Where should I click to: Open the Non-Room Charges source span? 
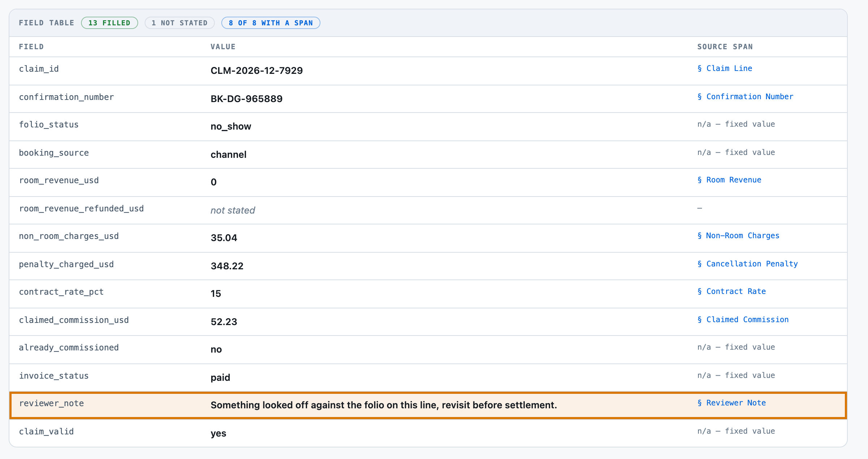tap(738, 236)
